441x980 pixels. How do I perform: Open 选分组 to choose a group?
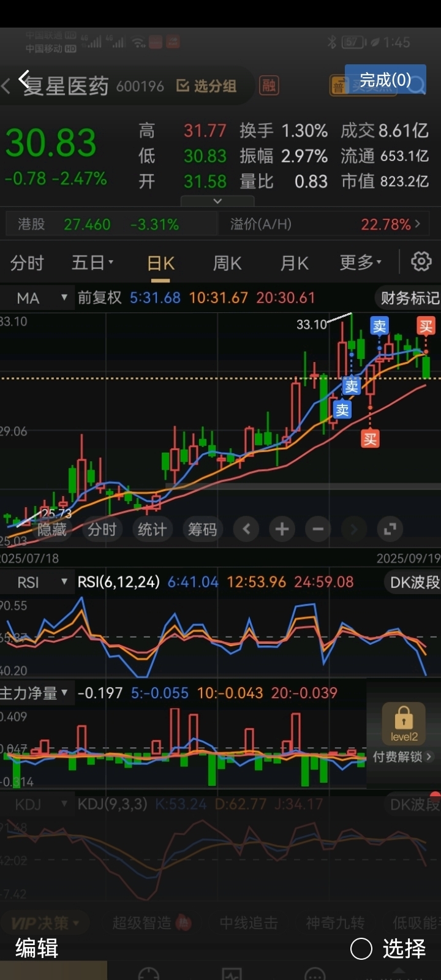(206, 86)
